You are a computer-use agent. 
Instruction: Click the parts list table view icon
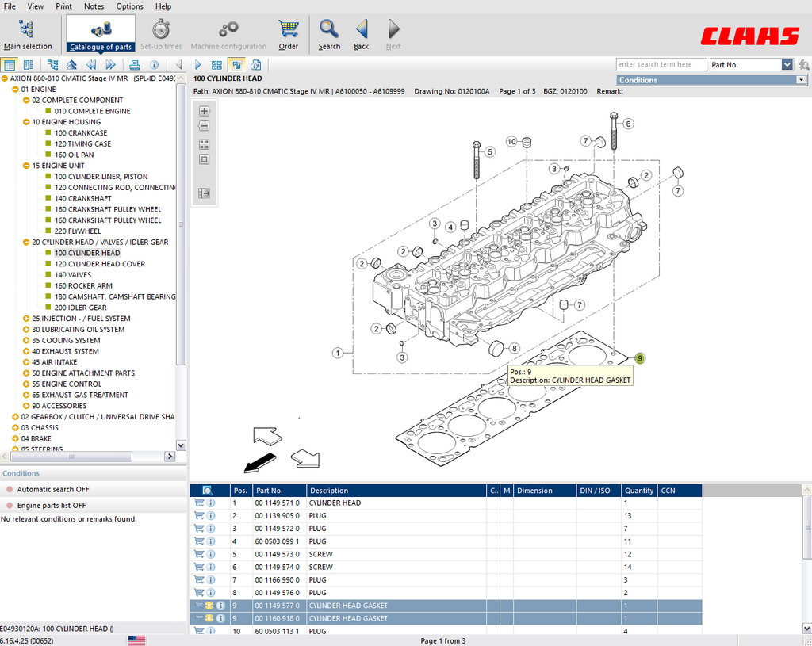10,65
